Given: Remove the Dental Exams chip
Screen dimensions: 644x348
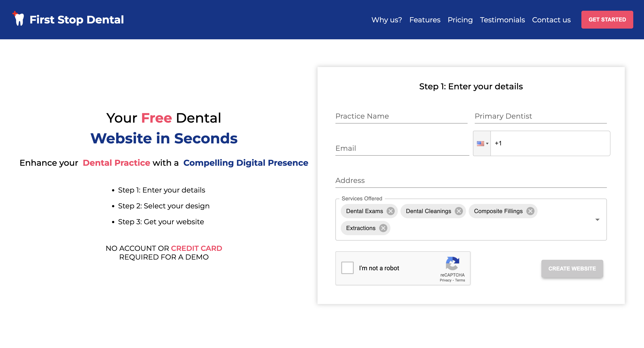Looking at the screenshot, I should click(x=390, y=211).
